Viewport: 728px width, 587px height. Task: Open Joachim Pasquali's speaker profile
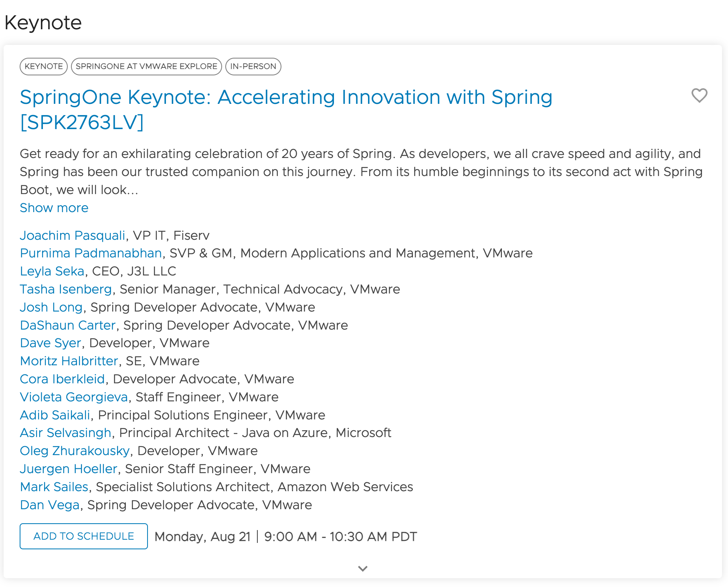[x=73, y=235]
